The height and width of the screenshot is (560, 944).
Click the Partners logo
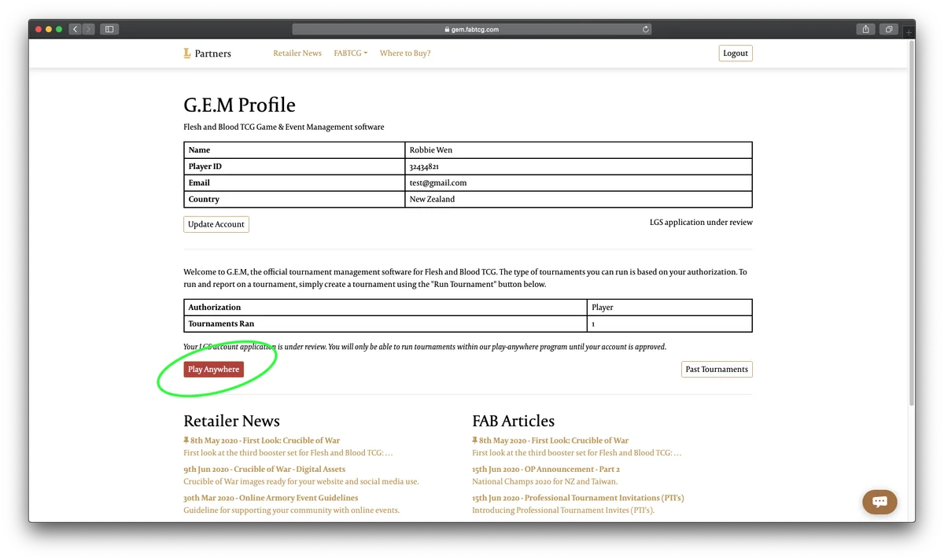207,53
